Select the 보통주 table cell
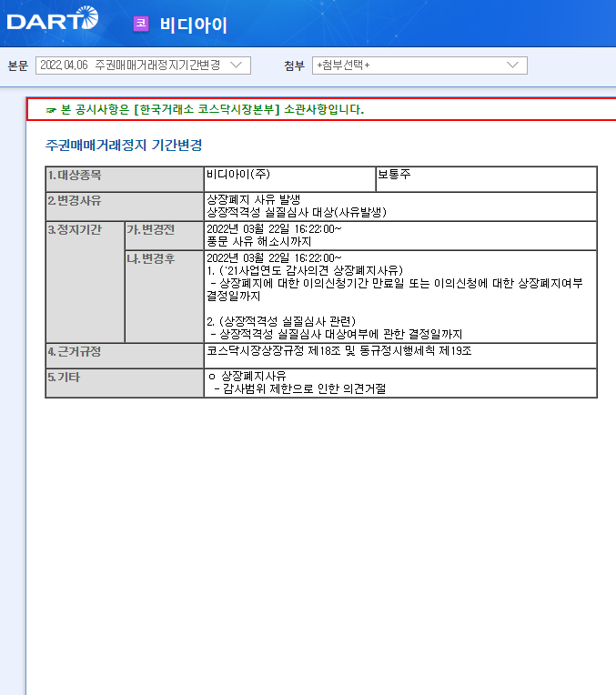The image size is (616, 695). tap(486, 179)
